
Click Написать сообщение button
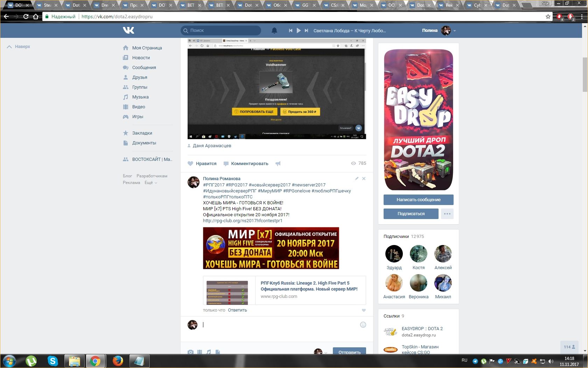[x=419, y=200]
